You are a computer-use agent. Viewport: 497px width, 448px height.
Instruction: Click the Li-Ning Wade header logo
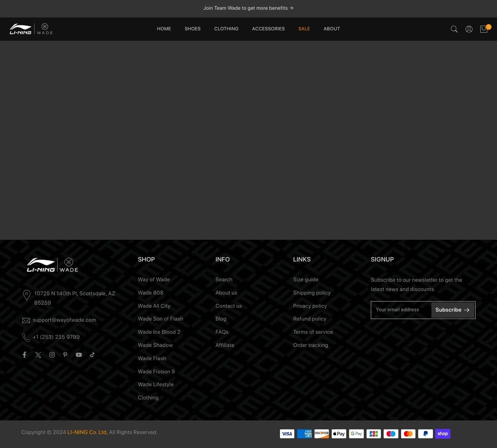tap(31, 29)
